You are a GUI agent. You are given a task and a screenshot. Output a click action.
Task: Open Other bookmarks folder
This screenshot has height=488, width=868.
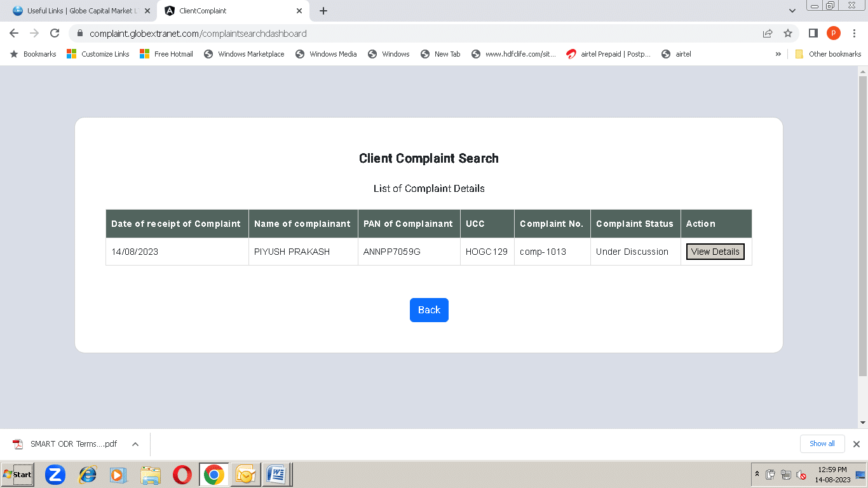pos(828,54)
